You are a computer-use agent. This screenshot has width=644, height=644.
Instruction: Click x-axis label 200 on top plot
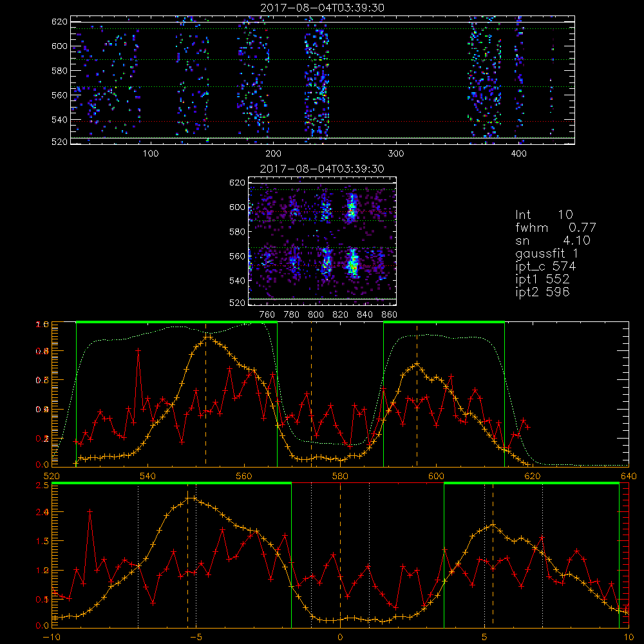(x=274, y=154)
